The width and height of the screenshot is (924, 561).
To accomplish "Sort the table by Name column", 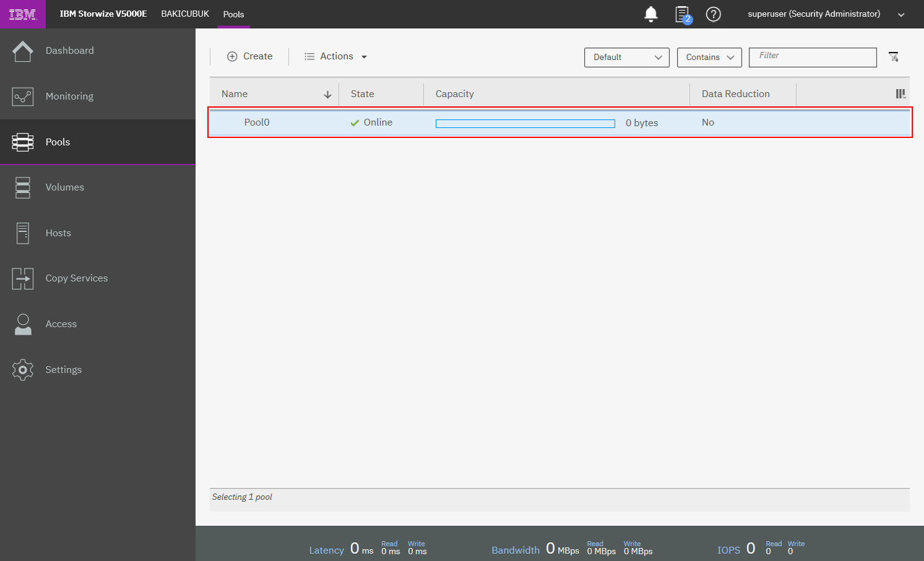I will pyautogui.click(x=235, y=94).
